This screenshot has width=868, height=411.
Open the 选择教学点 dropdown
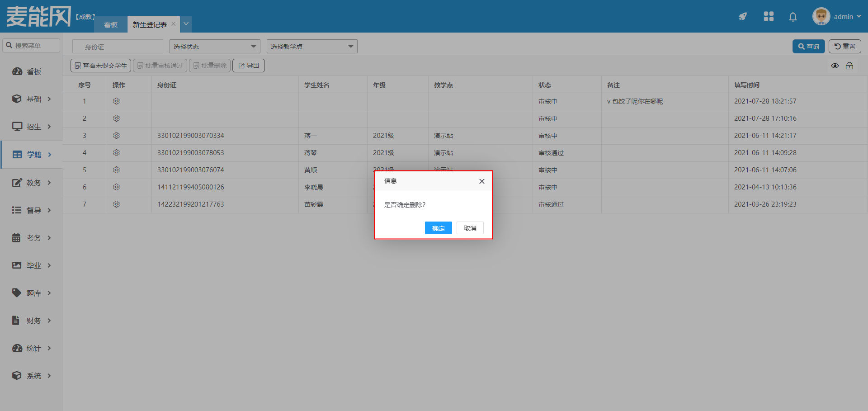pos(312,47)
